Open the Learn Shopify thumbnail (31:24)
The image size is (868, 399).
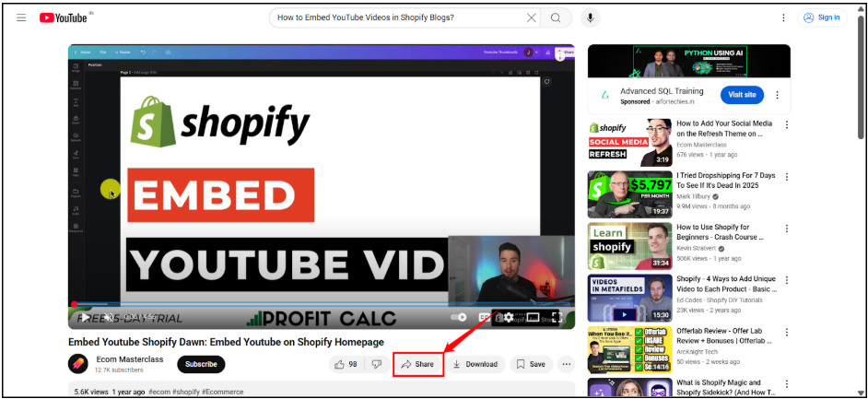click(x=630, y=246)
